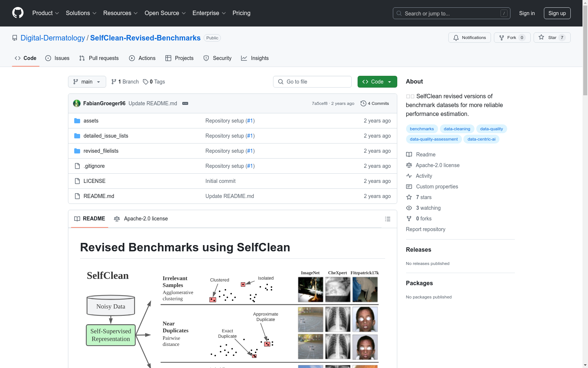Viewport: 588px width, 368px height.
Task: Open the README outline list icon
Action: [x=387, y=219]
